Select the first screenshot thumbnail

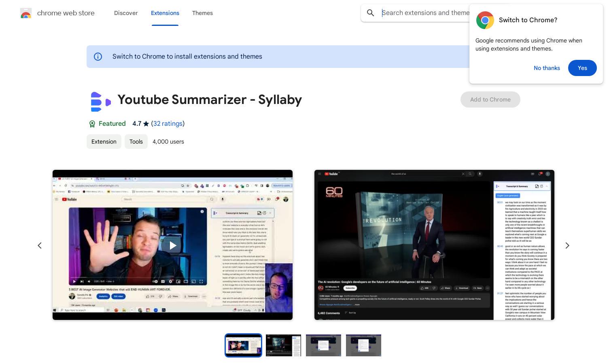pyautogui.click(x=243, y=345)
